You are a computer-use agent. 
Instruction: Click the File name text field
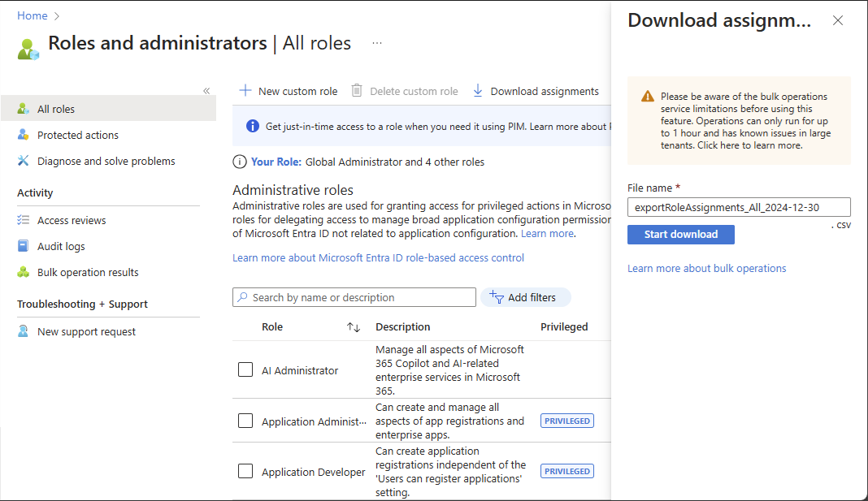(x=739, y=207)
